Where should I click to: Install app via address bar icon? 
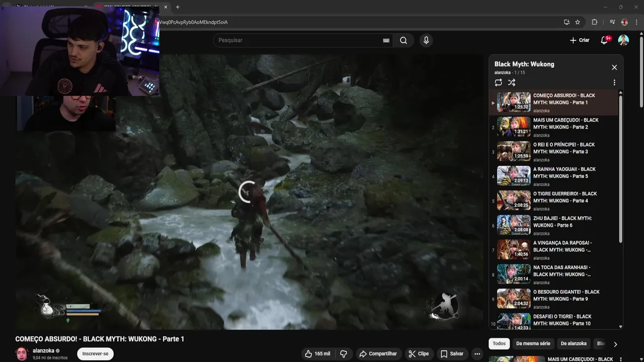point(567,22)
